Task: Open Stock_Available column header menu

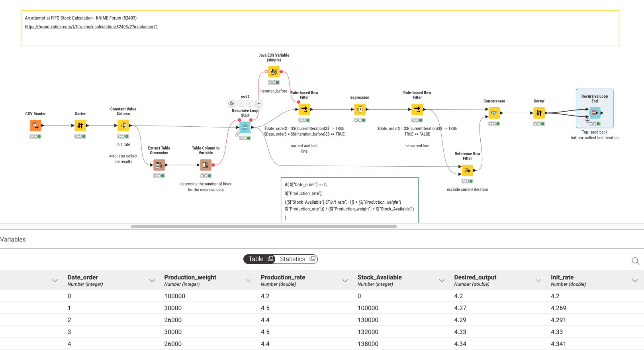Action: pos(442,281)
